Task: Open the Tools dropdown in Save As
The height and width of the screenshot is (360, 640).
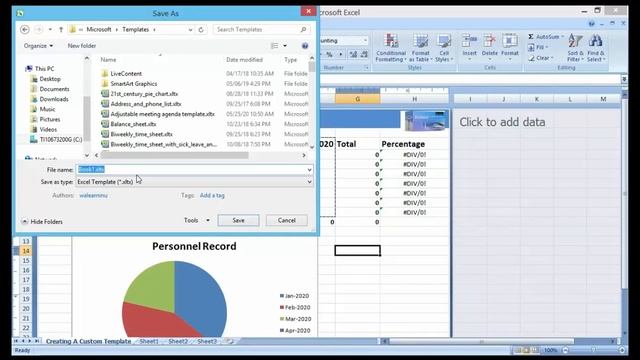Action: tap(197, 220)
